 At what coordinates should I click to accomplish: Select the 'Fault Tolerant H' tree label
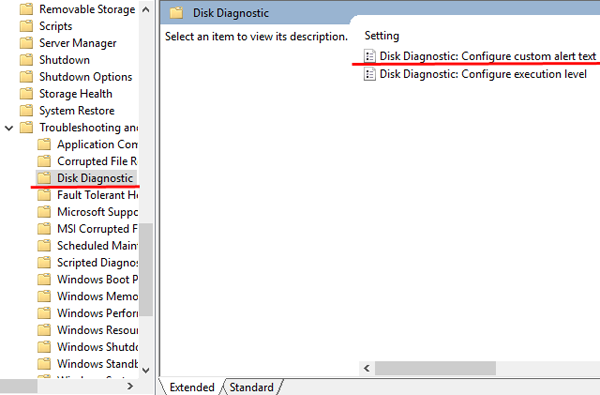pyautogui.click(x=98, y=195)
